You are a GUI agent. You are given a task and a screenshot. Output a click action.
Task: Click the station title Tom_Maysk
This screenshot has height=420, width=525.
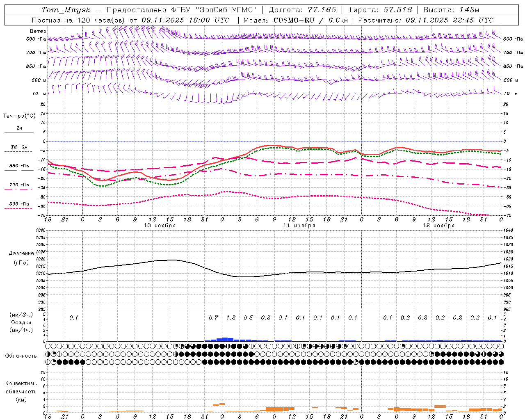point(66,10)
